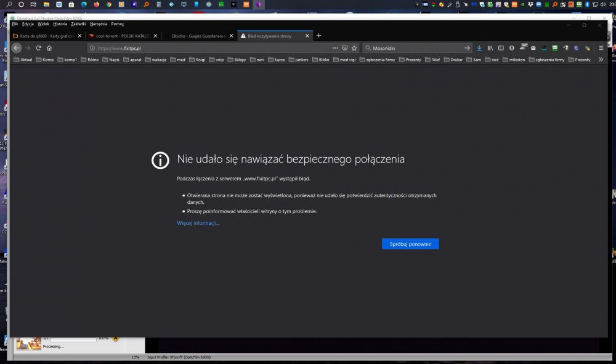Click the URL address bar
The image size is (616, 364).
pos(209,48)
